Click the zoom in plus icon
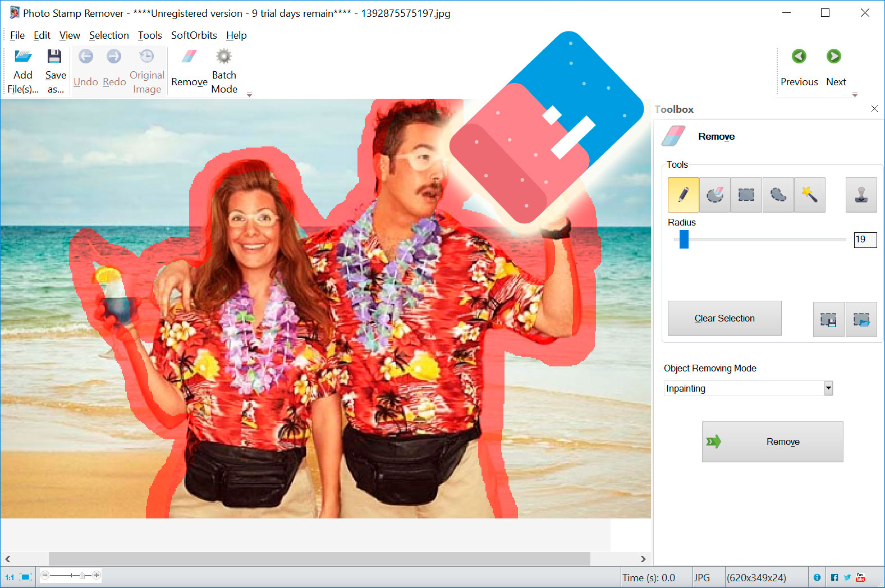 97,575
